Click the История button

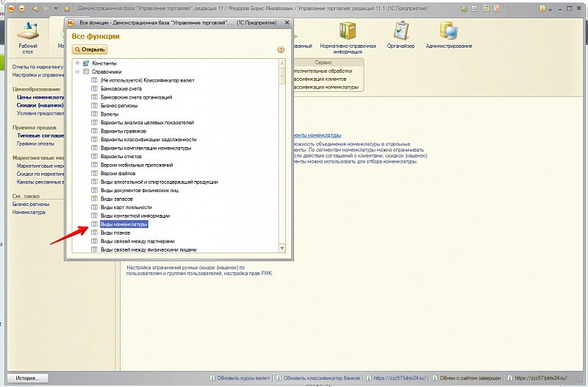26,378
